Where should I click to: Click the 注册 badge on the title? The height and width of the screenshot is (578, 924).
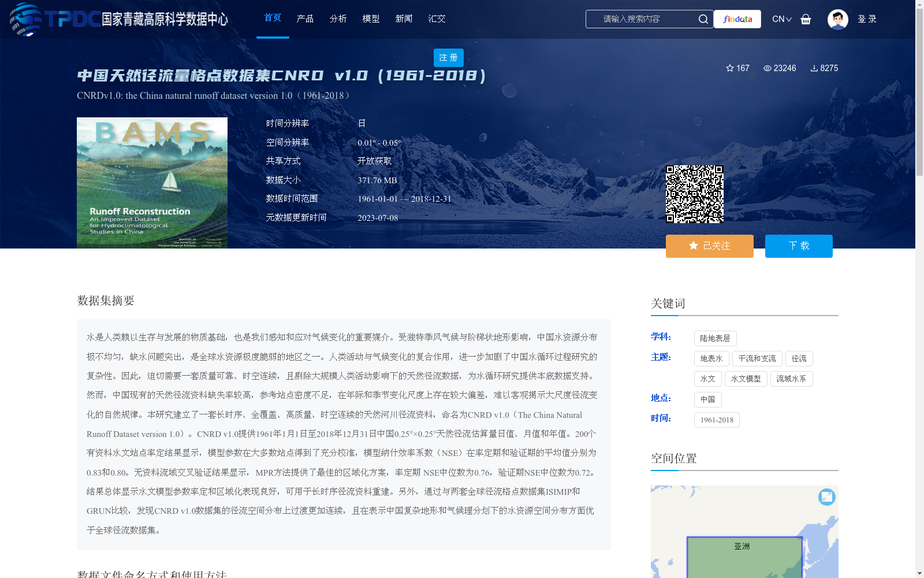coord(448,57)
